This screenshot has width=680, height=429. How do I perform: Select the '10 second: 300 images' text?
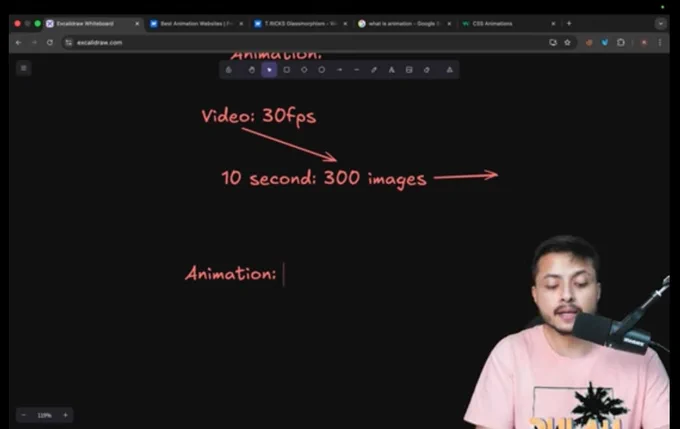pyautogui.click(x=324, y=178)
